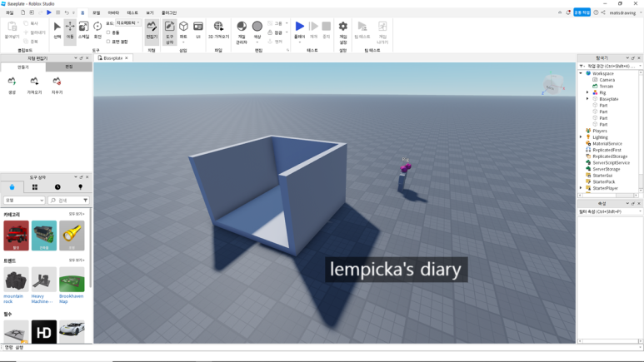This screenshot has height=362, width=644.
Task: Click quick access blue Play icon
Action: coord(49,12)
